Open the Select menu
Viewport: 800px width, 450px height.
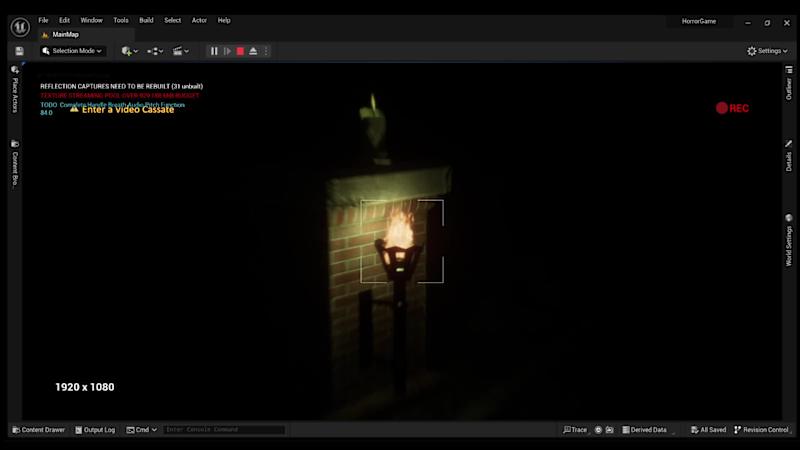pos(172,20)
